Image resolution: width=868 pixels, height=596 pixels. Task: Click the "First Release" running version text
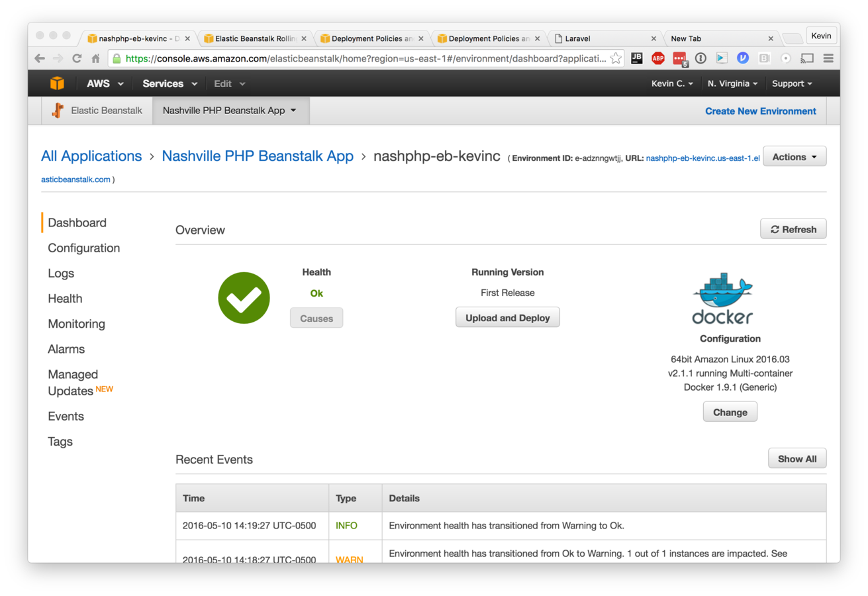click(x=508, y=293)
